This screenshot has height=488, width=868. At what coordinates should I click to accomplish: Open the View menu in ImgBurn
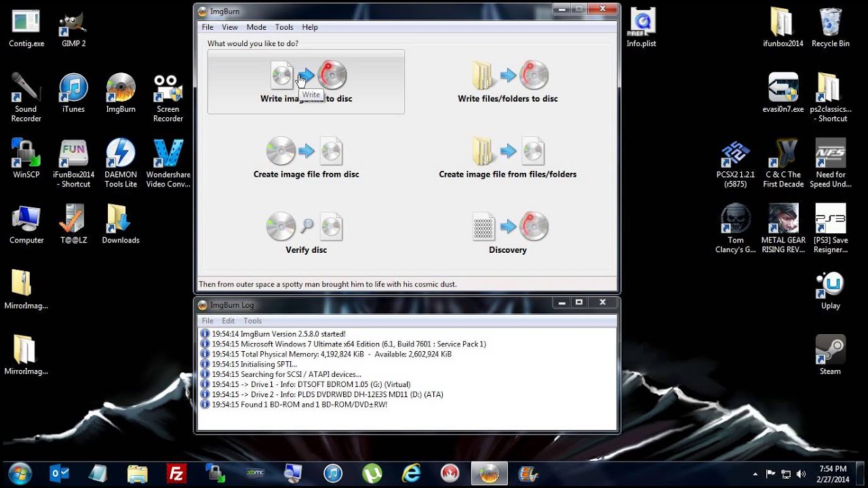tap(230, 27)
